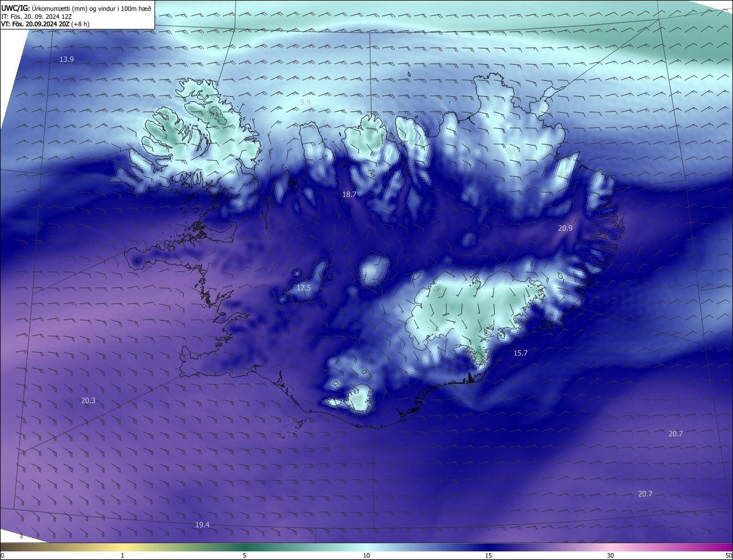The image size is (733, 560).
Task: Select the '15' tick on the color scale
Action: pos(488,555)
